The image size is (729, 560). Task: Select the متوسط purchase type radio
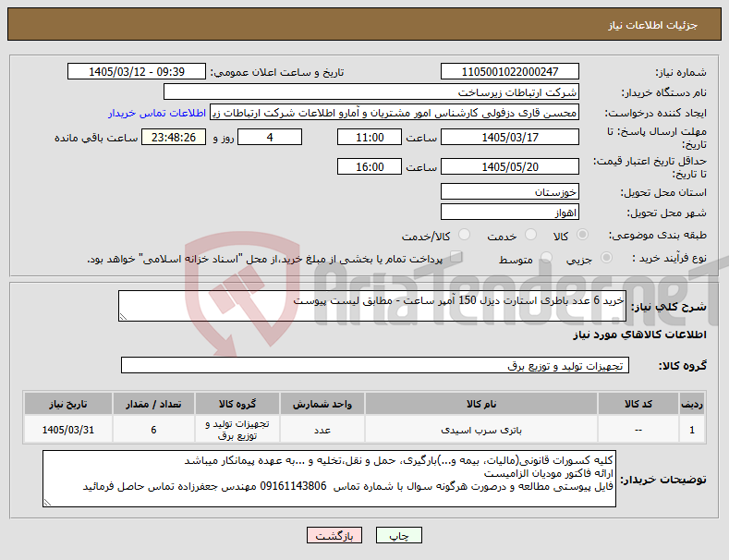546,258
